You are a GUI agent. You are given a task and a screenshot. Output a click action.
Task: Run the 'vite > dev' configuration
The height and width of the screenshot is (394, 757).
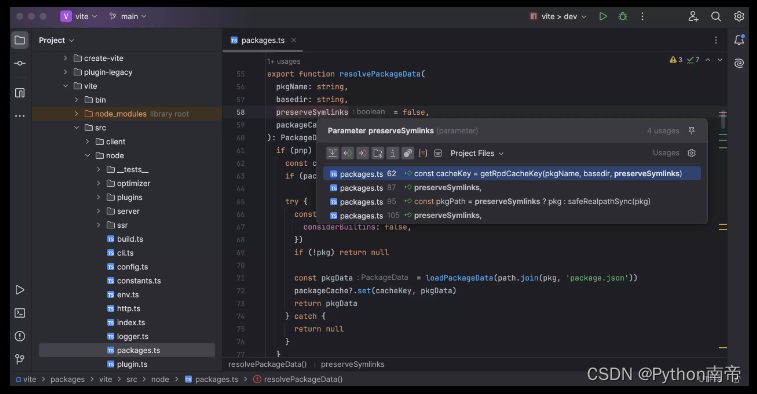point(603,16)
